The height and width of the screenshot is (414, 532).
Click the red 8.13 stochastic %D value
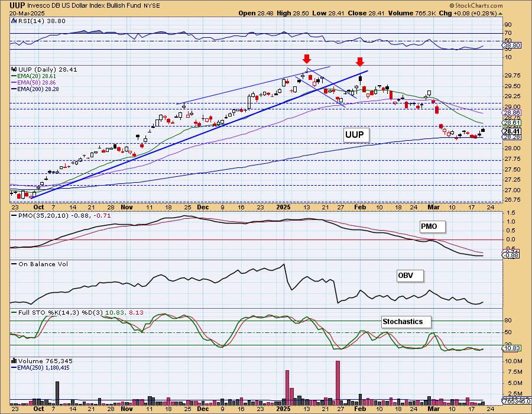136,312
